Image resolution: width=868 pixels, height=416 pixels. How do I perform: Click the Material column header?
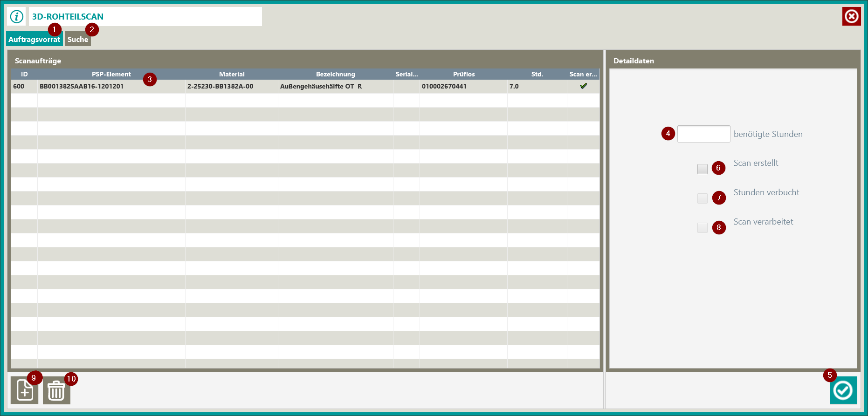tap(232, 74)
